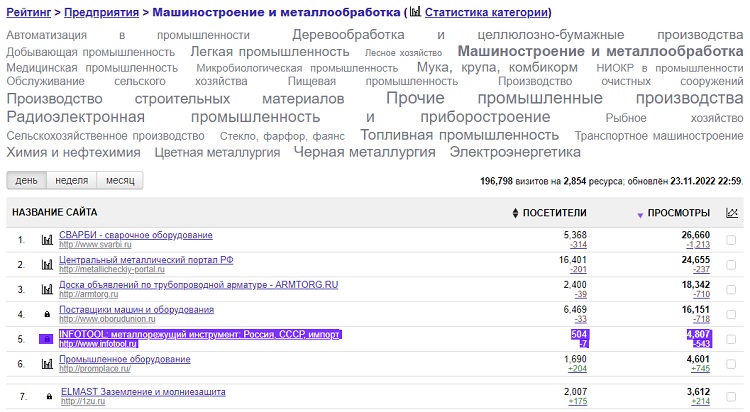
Task: Tick the checkbox for INFOTOOL row
Action: pos(731,339)
